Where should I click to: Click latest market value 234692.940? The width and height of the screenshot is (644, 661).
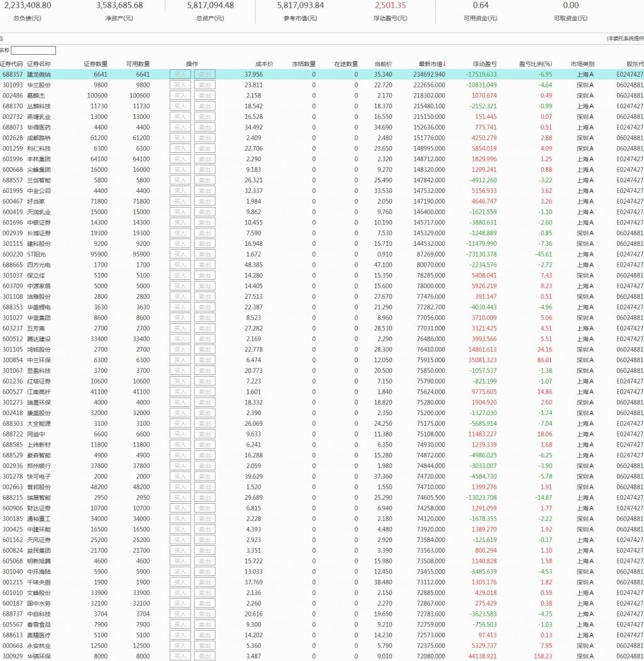pyautogui.click(x=429, y=74)
